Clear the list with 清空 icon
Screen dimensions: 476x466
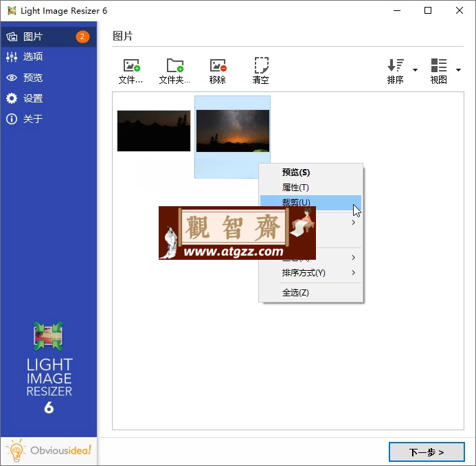coord(261,71)
